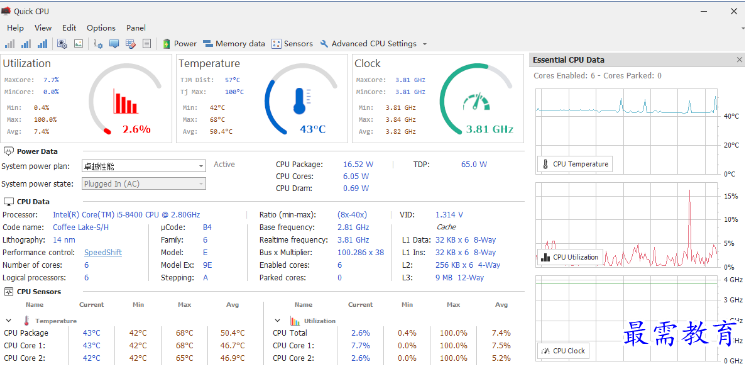Click the highest performance bars toolbar icon
Viewport: 745px width, 365px height.
pyautogui.click(x=42, y=44)
